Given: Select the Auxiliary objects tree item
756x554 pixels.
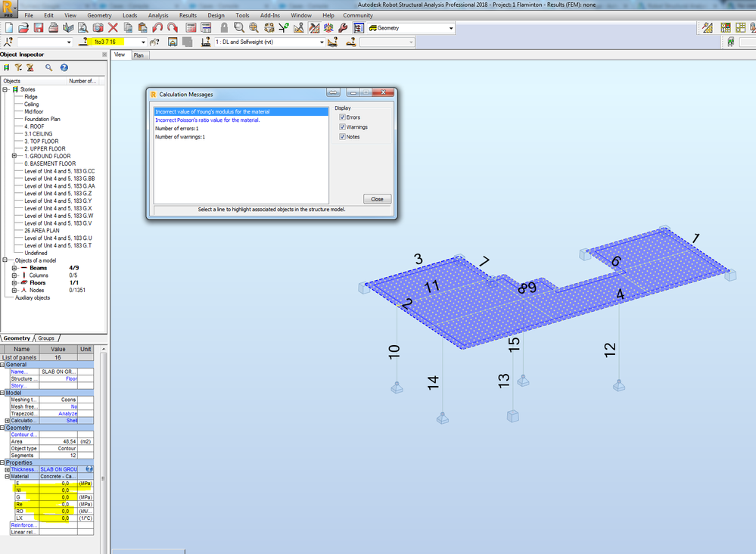Looking at the screenshot, I should [x=33, y=298].
